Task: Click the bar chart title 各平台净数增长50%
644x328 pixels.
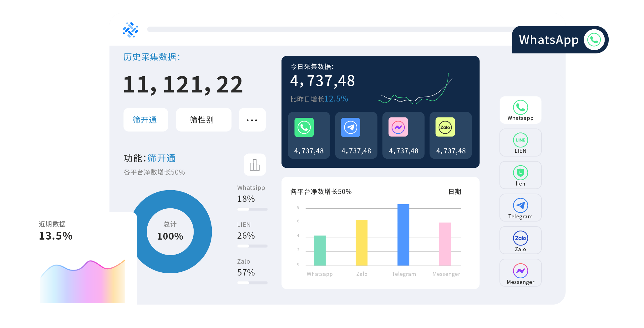Action: (321, 191)
